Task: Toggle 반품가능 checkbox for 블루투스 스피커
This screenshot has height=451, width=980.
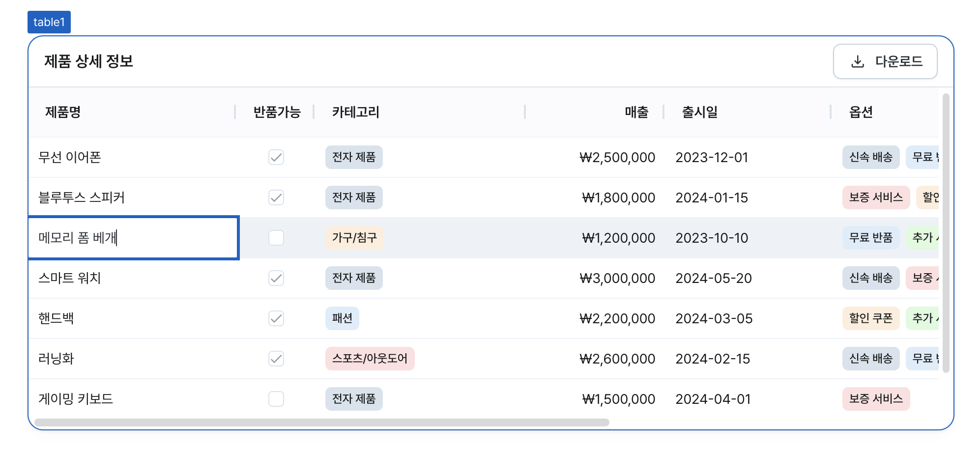Action: pos(276,197)
